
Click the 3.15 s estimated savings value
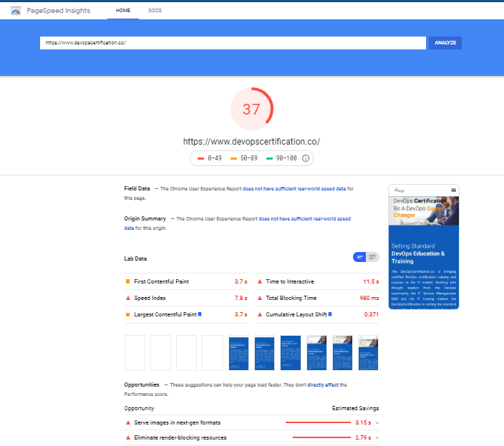click(363, 422)
